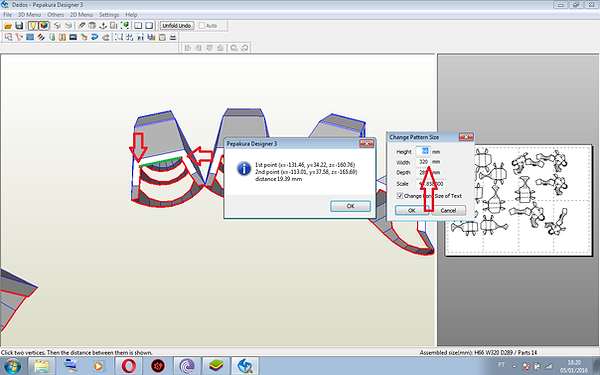Open the Settings menu

tap(109, 15)
